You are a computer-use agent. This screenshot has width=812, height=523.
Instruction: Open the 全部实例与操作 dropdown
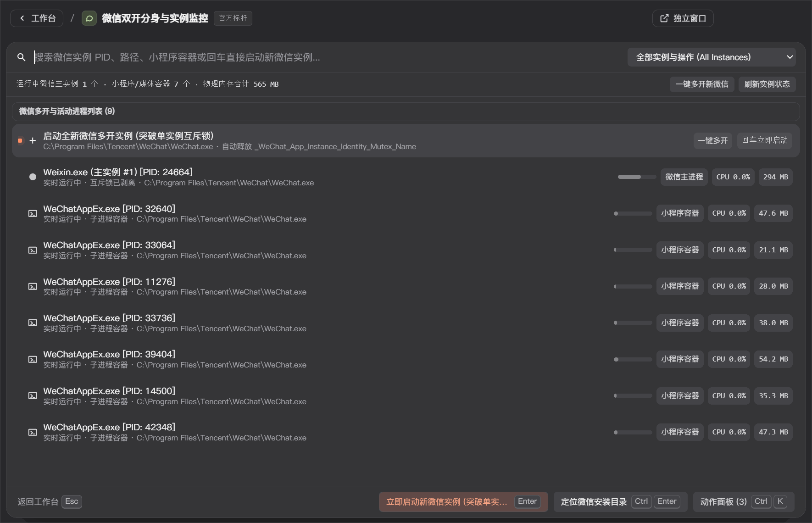(x=712, y=57)
